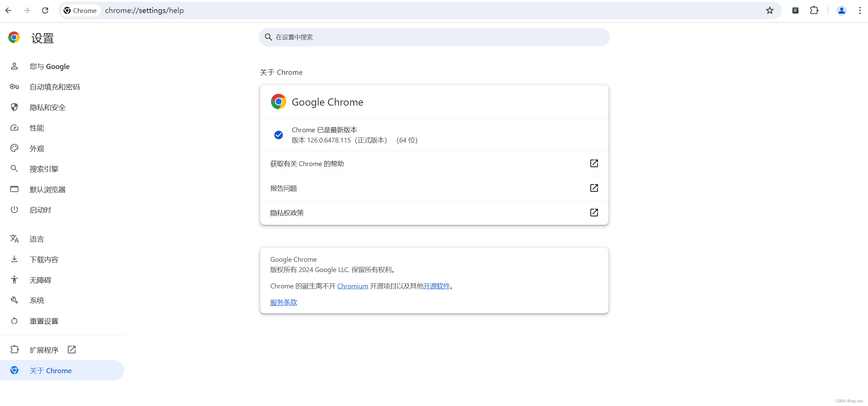This screenshot has height=406, width=868.
Task: Select 关于 Chrome in sidebar
Action: (x=62, y=370)
